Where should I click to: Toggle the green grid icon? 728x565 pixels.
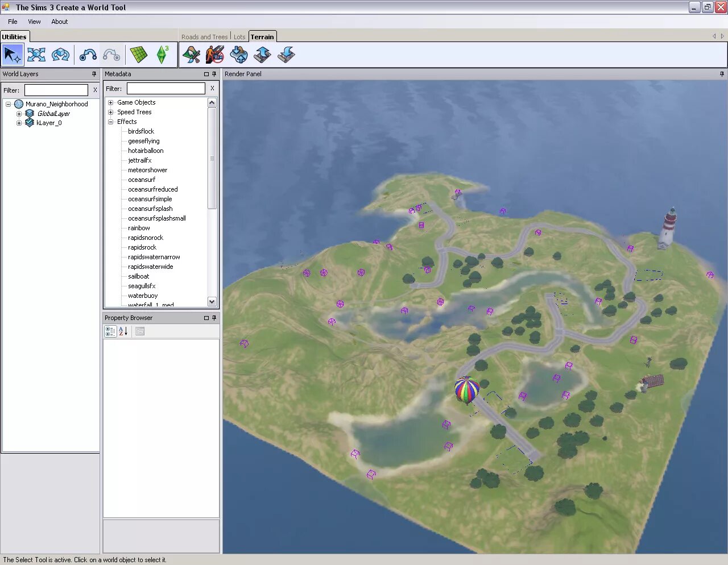point(138,55)
